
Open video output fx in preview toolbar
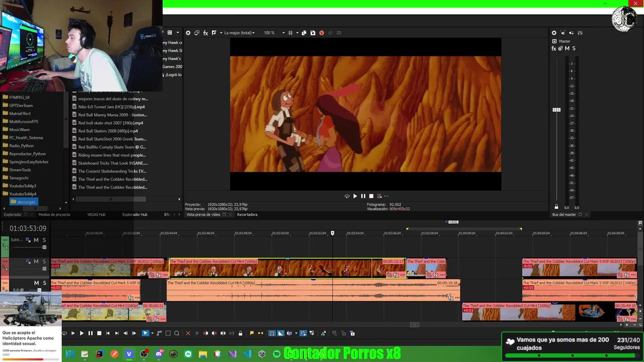[205, 33]
